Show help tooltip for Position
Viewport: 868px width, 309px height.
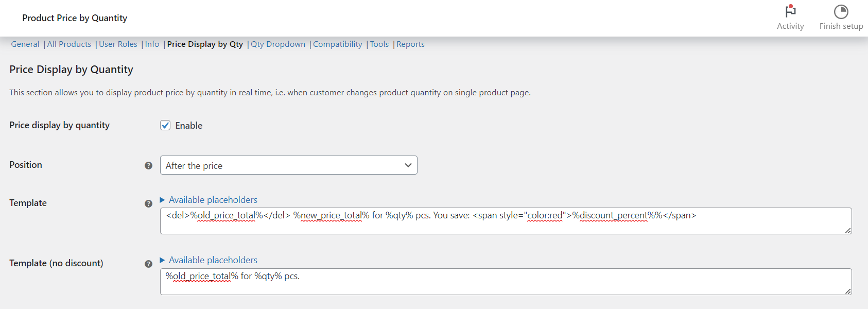point(149,166)
